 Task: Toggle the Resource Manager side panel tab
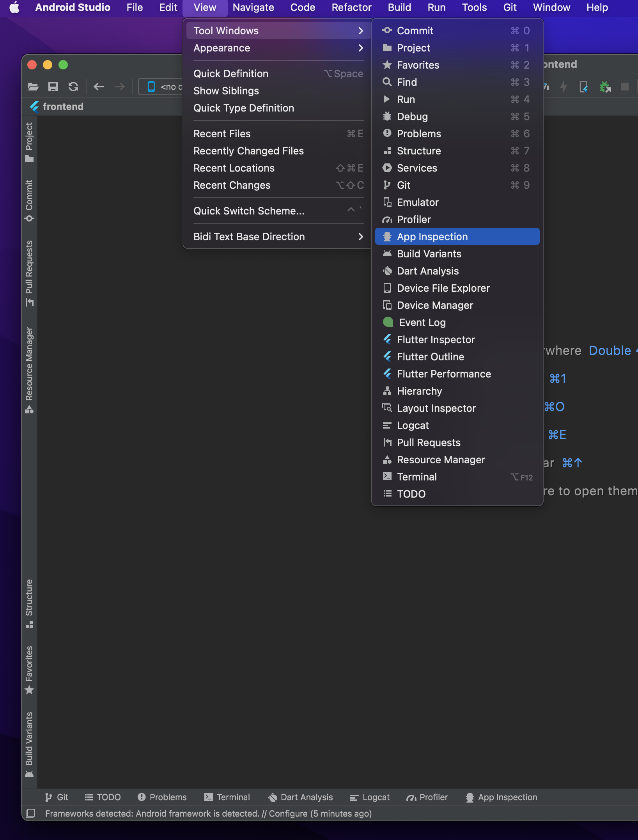pyautogui.click(x=29, y=370)
